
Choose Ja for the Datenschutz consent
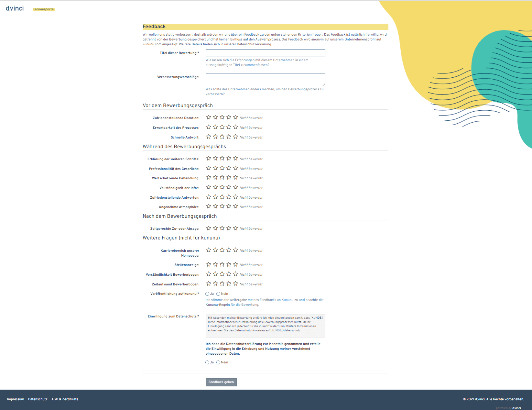coord(207,362)
